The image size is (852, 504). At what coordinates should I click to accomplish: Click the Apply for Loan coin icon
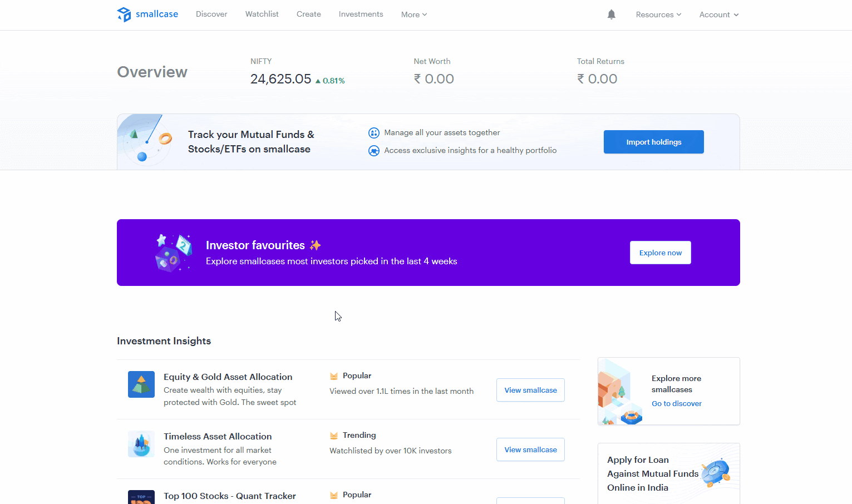click(715, 473)
